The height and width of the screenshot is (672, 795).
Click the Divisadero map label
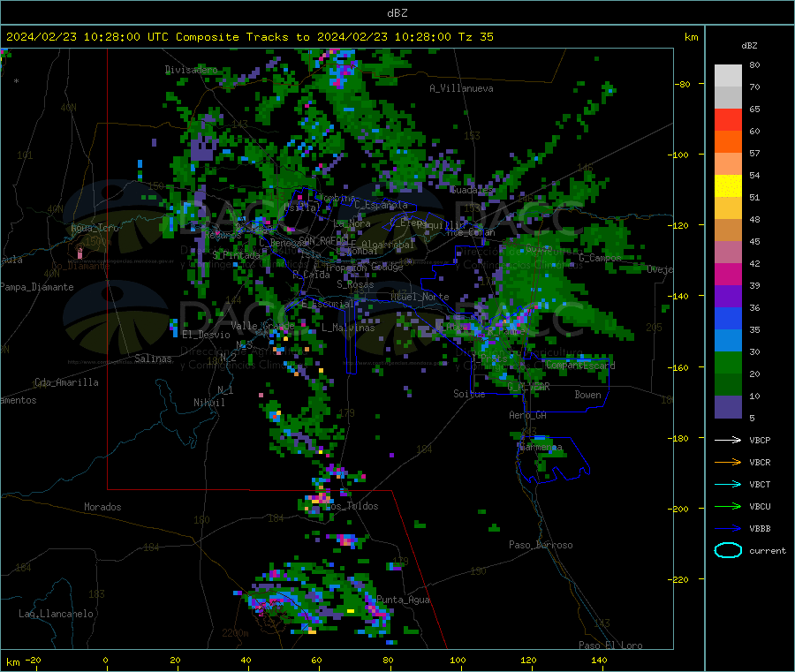[x=191, y=70]
